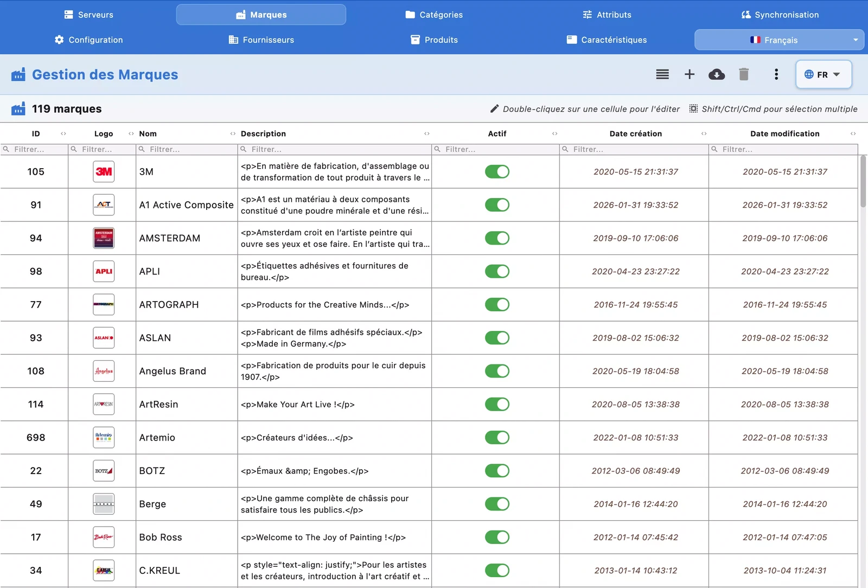The height and width of the screenshot is (588, 868).
Task: Click the list view lines icon
Action: [x=662, y=74]
